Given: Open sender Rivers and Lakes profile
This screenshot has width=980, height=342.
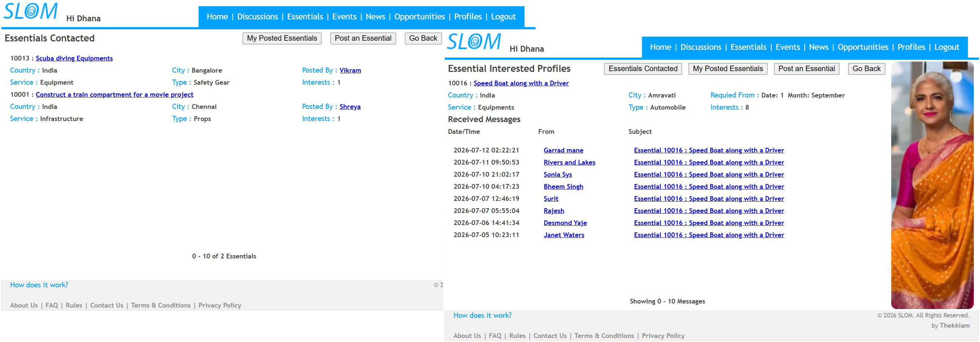Looking at the screenshot, I should point(570,163).
